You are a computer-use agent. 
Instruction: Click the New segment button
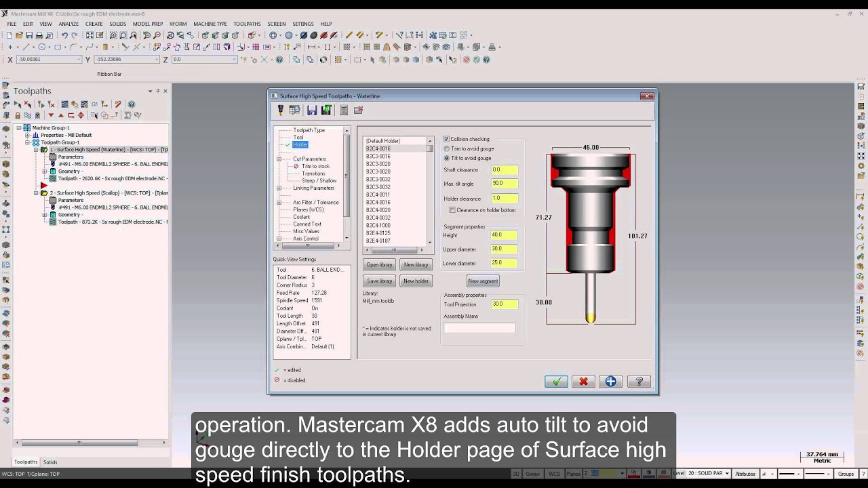pyautogui.click(x=483, y=281)
